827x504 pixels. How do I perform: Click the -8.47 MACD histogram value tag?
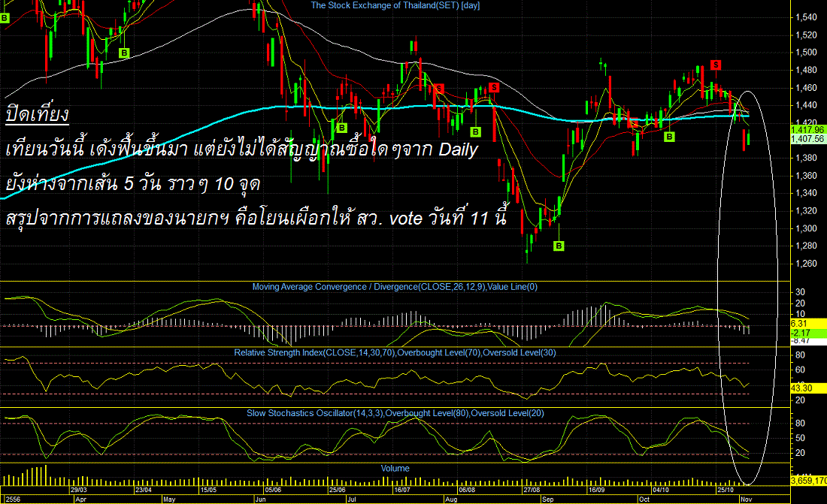click(808, 342)
